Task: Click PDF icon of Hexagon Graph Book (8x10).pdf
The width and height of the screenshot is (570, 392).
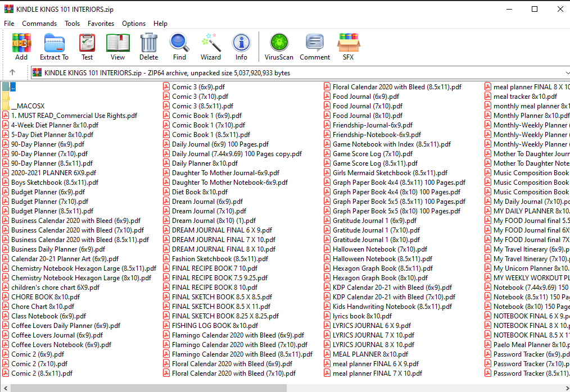Action: point(327,278)
